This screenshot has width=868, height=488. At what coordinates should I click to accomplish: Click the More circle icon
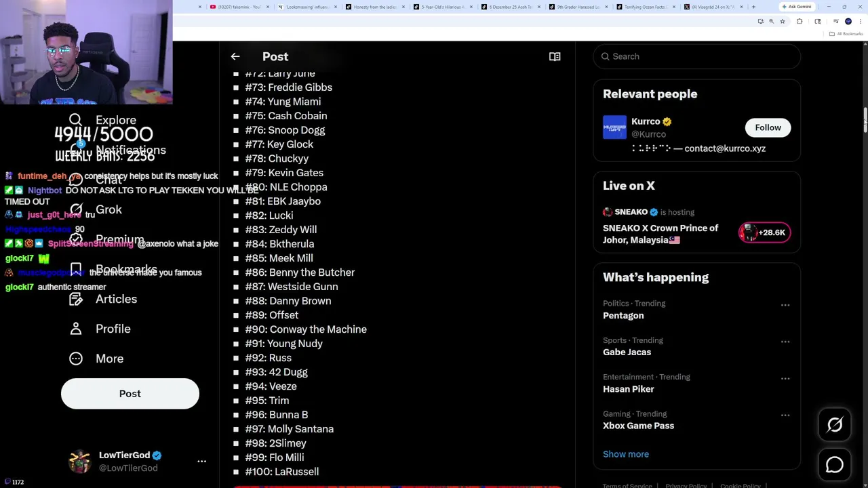[76, 359]
